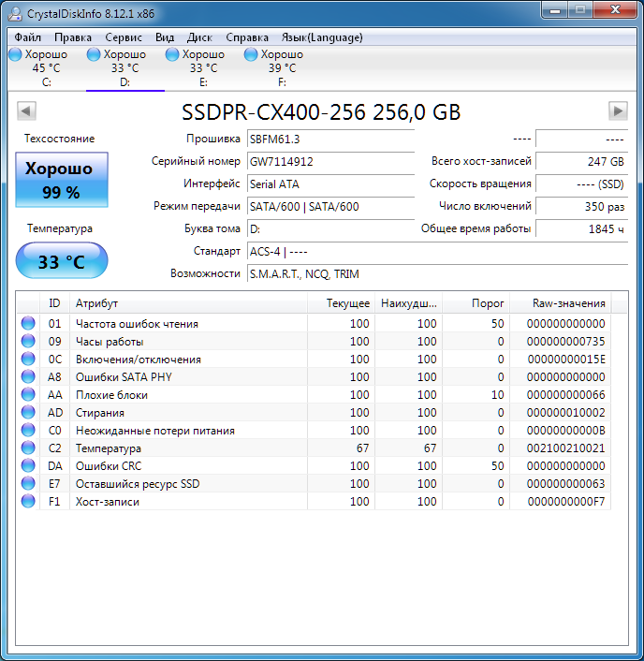Click interface field Serial ATA
Image resolution: width=644 pixels, height=661 pixels.
[330, 184]
